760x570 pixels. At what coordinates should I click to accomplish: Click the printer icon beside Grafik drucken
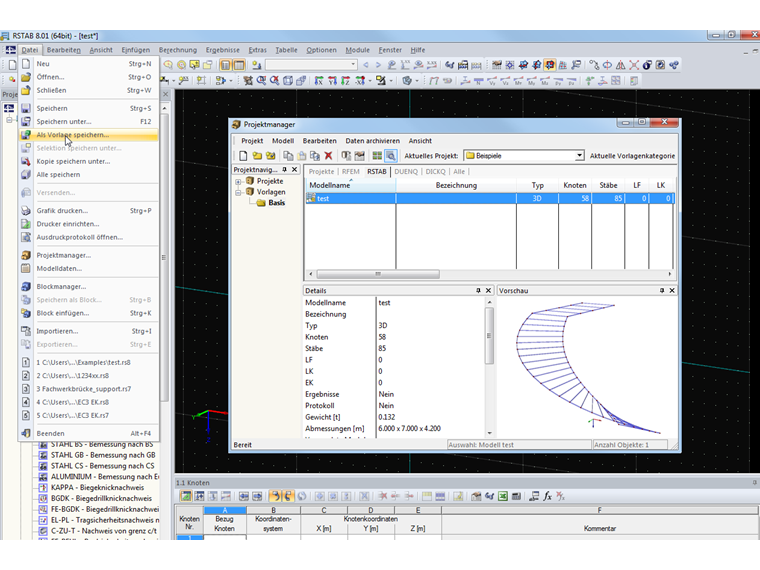[26, 210]
